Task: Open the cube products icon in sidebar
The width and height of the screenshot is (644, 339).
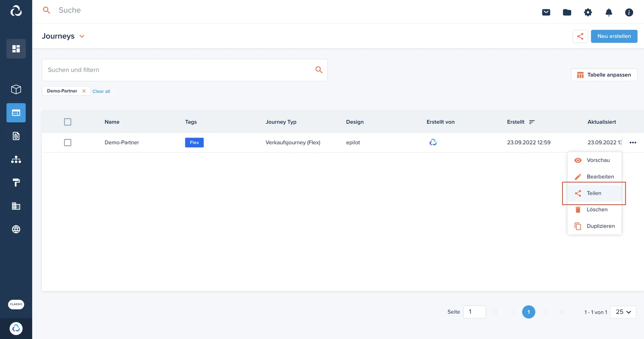Action: [x=16, y=89]
